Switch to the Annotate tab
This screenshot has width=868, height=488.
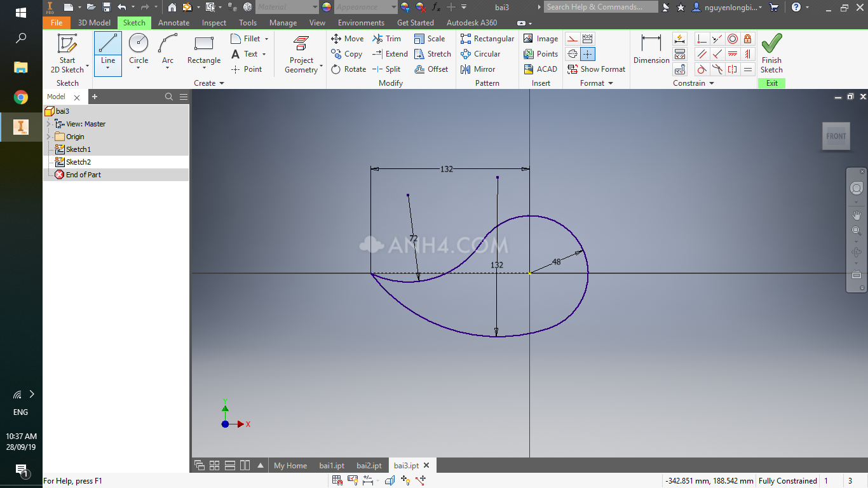coord(173,22)
